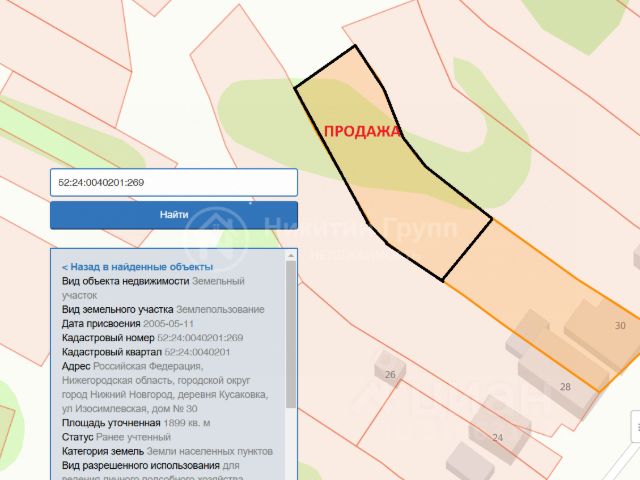Screen dimensions: 640x480
Task: Click the info panel scroll-up arrow
Action: [x=291, y=256]
